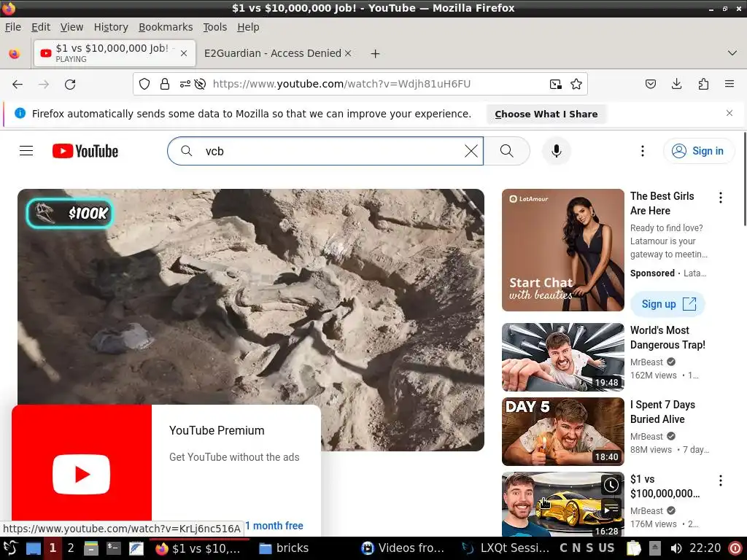Open the bricks folder taskbar item
The width and height of the screenshot is (747, 560).
pos(284,548)
